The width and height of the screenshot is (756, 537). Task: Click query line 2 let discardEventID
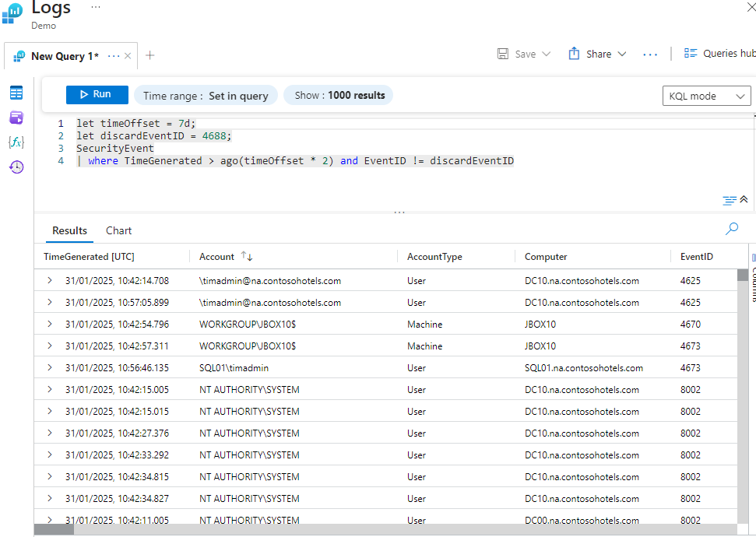[x=154, y=136]
